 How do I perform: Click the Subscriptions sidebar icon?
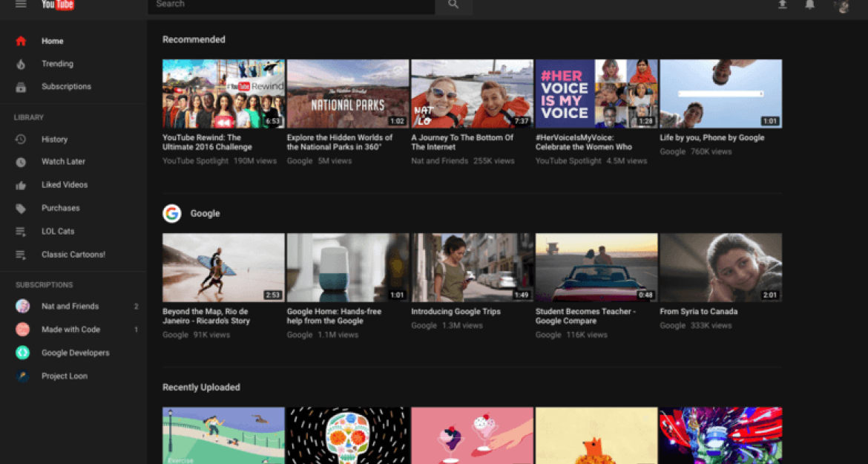(x=21, y=87)
